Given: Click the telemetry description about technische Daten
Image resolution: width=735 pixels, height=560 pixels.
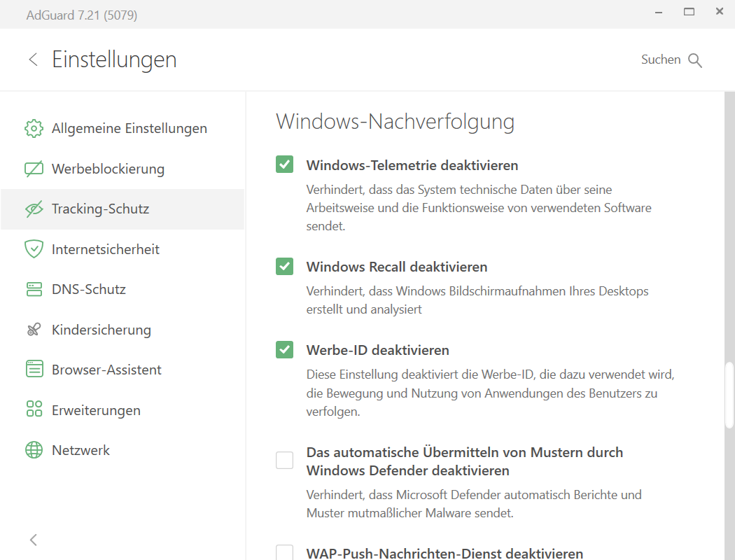Looking at the screenshot, I should pyautogui.click(x=479, y=208).
